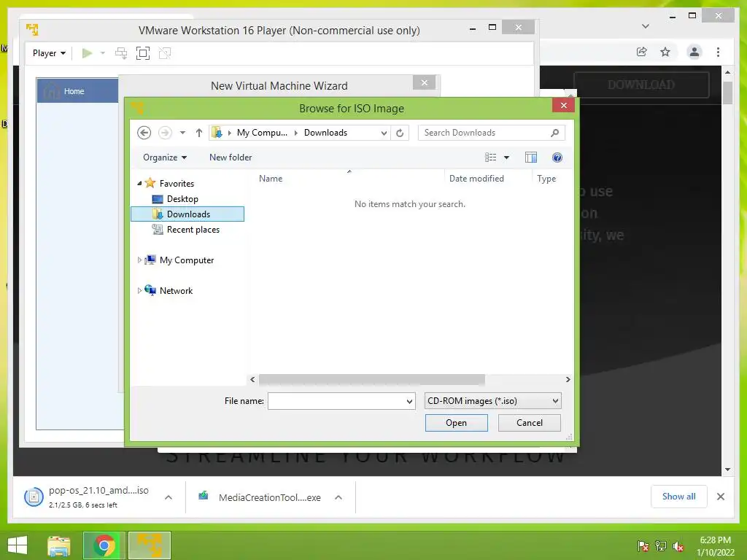Click the forward navigation arrow in dialog

(165, 133)
